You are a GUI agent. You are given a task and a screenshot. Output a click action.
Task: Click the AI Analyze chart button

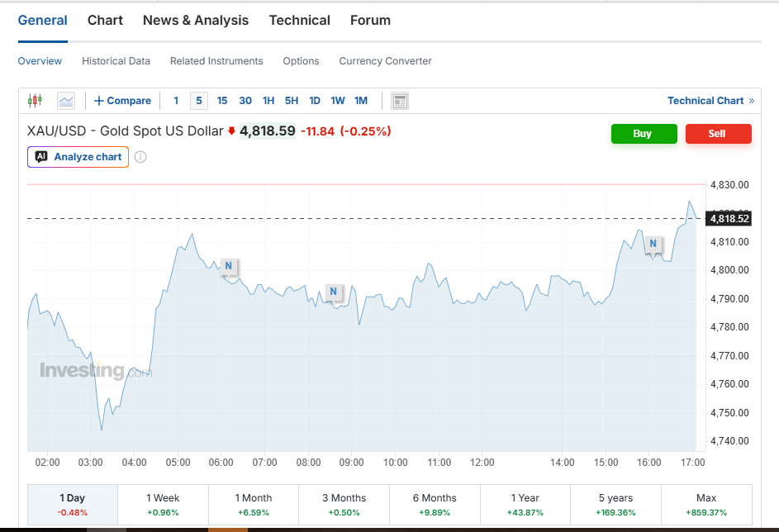78,157
